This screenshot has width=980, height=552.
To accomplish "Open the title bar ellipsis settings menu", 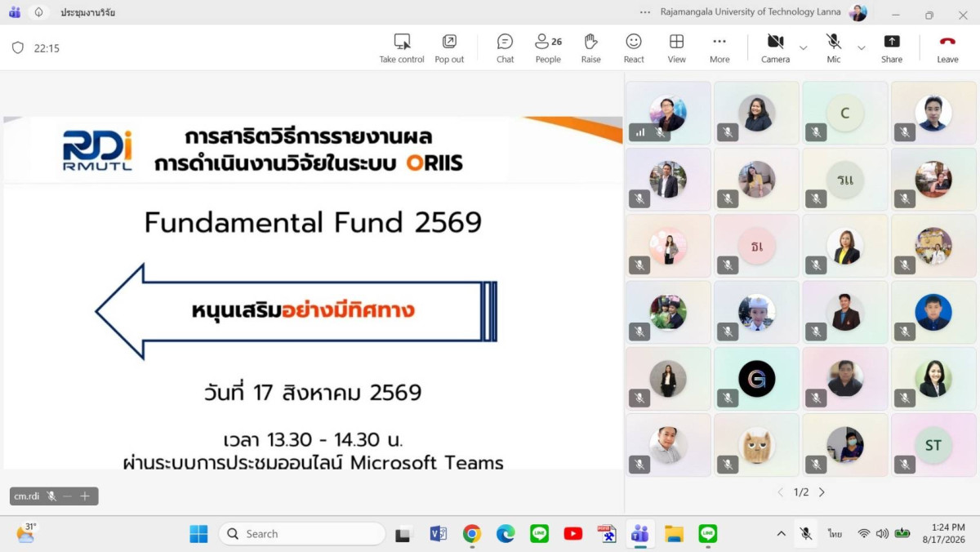I will tap(646, 12).
